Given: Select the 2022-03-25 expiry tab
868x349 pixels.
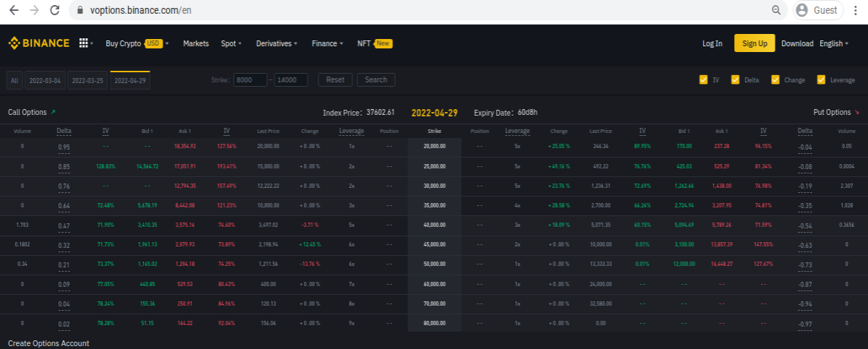Looking at the screenshot, I should pos(88,80).
